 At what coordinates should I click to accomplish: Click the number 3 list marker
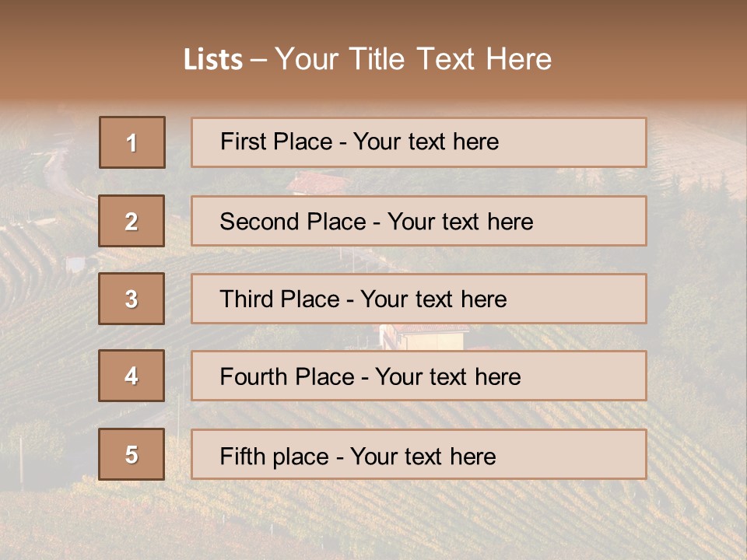(x=132, y=299)
